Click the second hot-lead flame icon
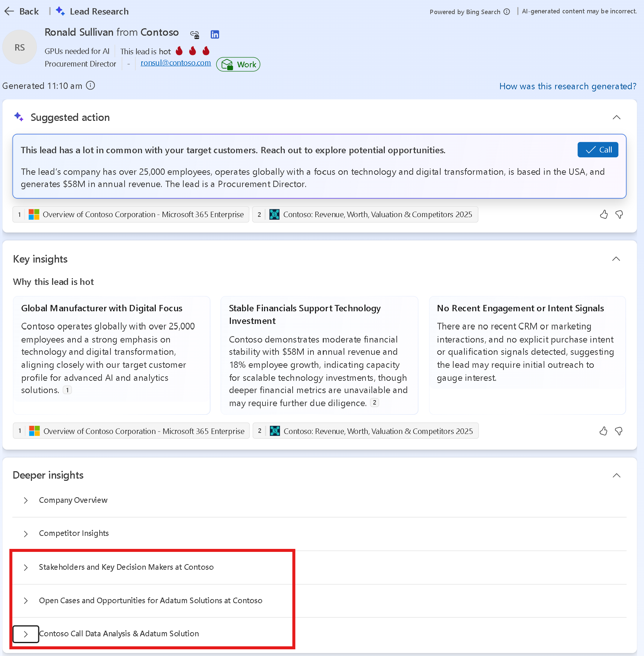 pyautogui.click(x=193, y=51)
